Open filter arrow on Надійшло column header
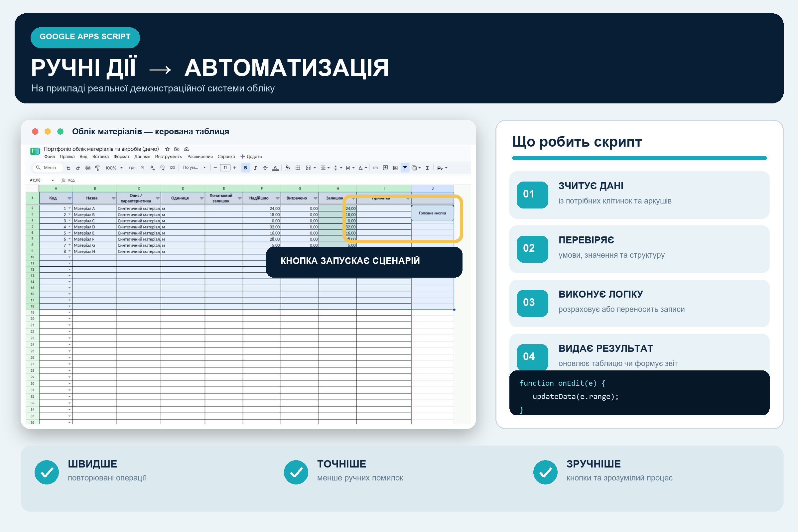 [277, 198]
